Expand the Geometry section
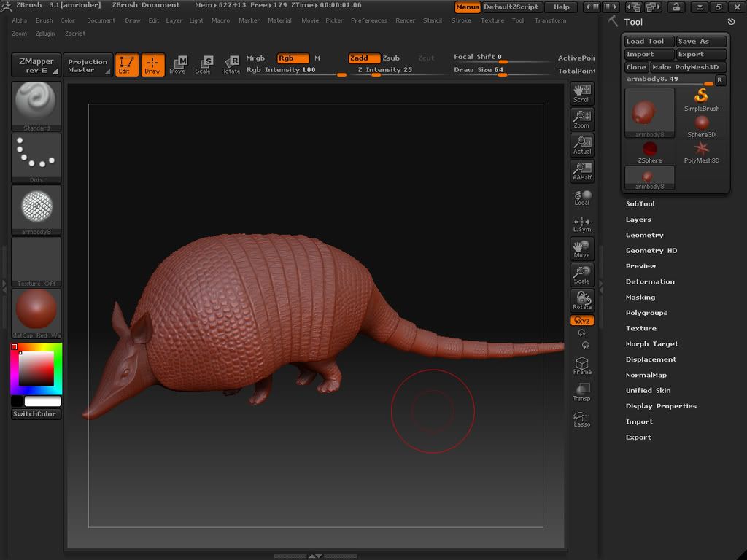The height and width of the screenshot is (560, 747). 644,235
